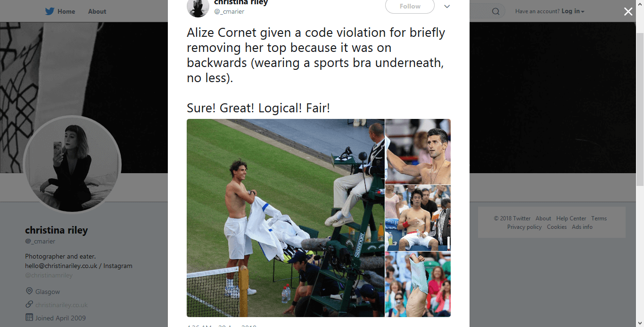644x327 pixels.
Task: Go to the Home tab
Action: [66, 11]
